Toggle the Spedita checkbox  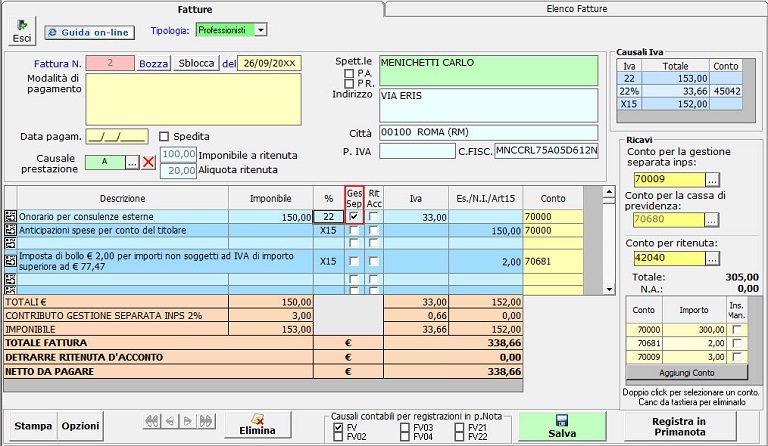tap(165, 137)
